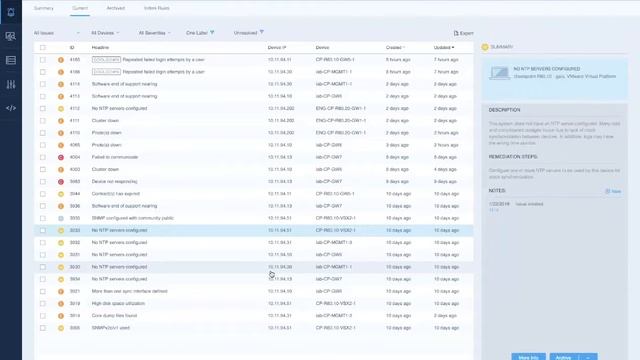Switch to the Rules tab
Screen dimensions: 640x360
(157, 8)
